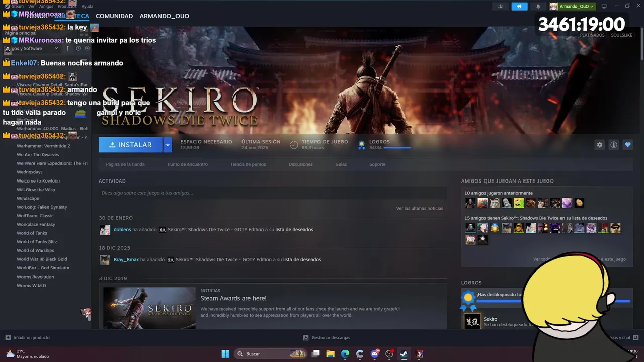644x362 pixels.
Task: Open the Guías link
Action: [341, 164]
